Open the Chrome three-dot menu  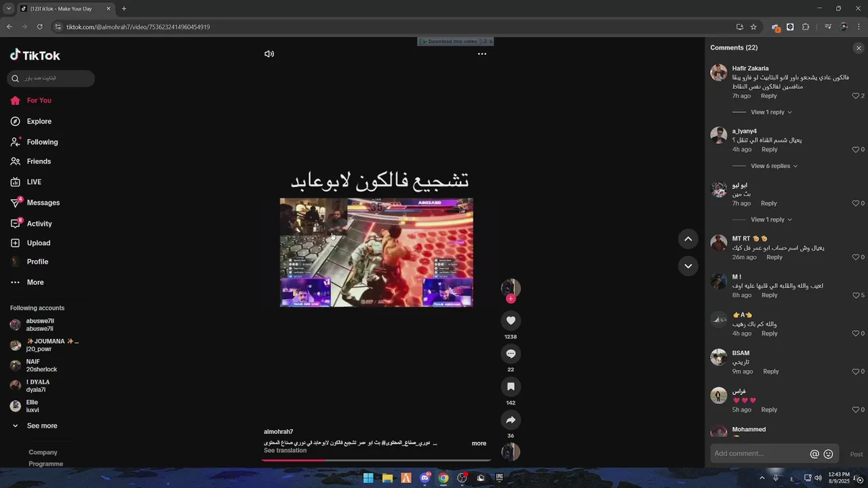[x=859, y=27]
